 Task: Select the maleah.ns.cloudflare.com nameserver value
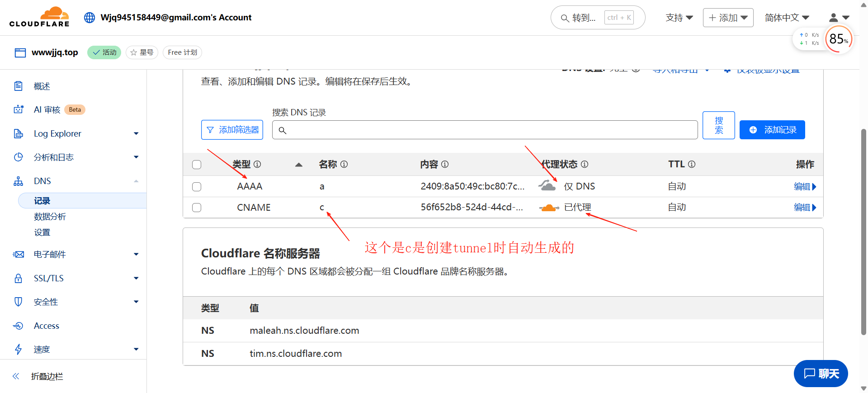pos(304,331)
